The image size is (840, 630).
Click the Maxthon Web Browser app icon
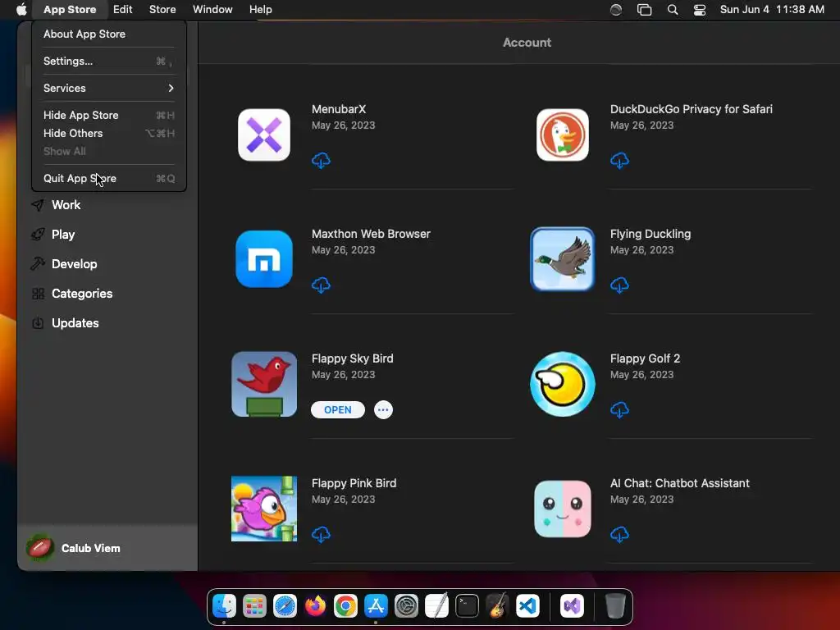pos(264,259)
